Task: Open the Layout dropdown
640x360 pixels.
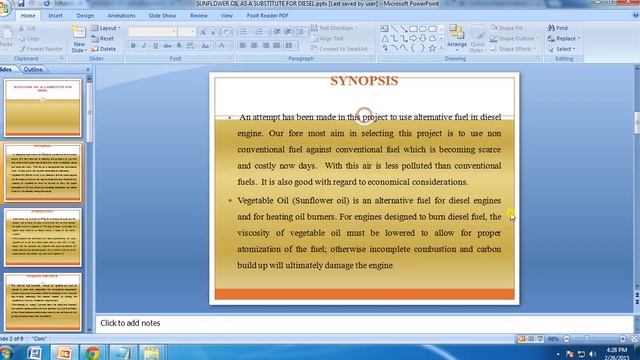Action: 106,28
